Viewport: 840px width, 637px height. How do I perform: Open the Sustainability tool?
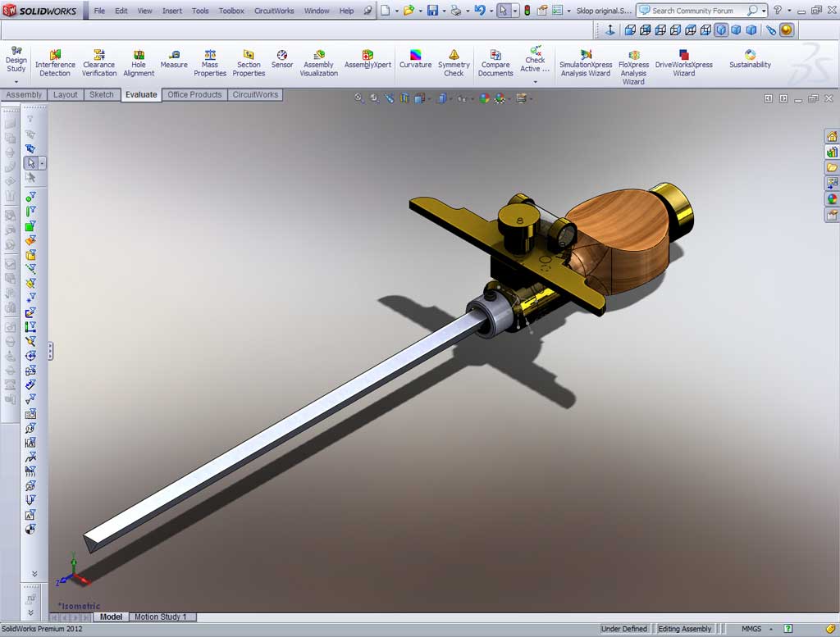coord(750,59)
